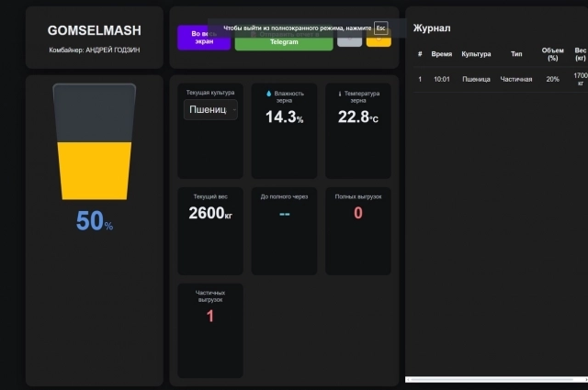Screen dimensions: 588x390
Task: Click the 'Время' column header in journal
Action: (x=442, y=55)
